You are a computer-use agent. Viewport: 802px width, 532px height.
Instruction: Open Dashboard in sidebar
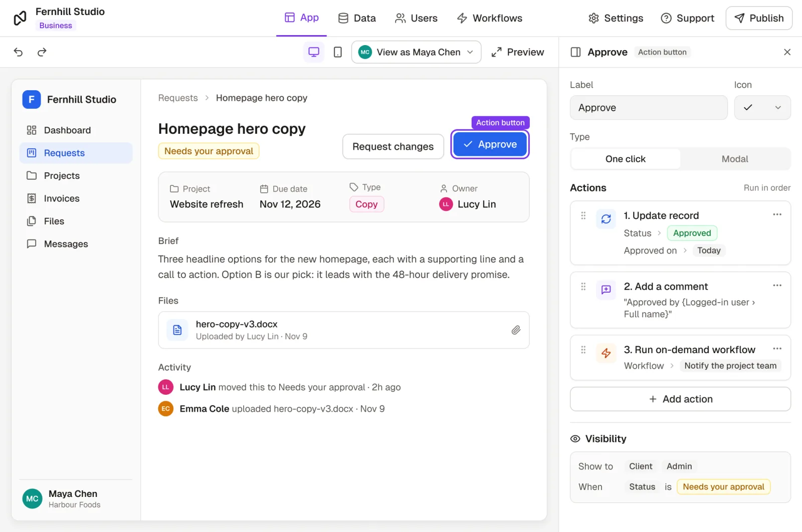pyautogui.click(x=76, y=130)
